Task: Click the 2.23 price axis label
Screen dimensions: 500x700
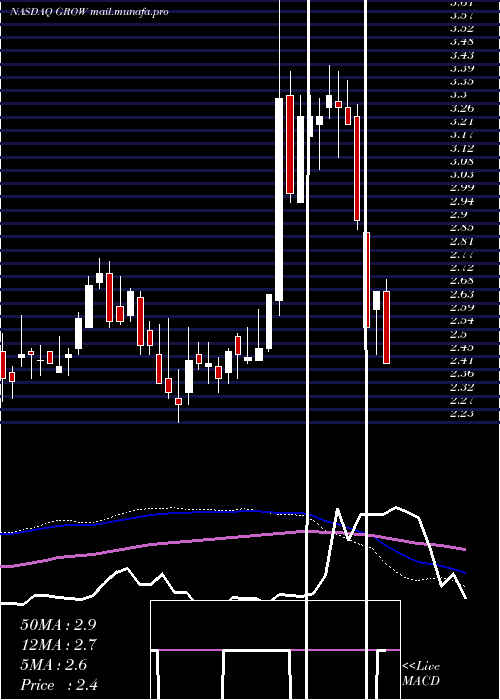Action: pos(462,413)
